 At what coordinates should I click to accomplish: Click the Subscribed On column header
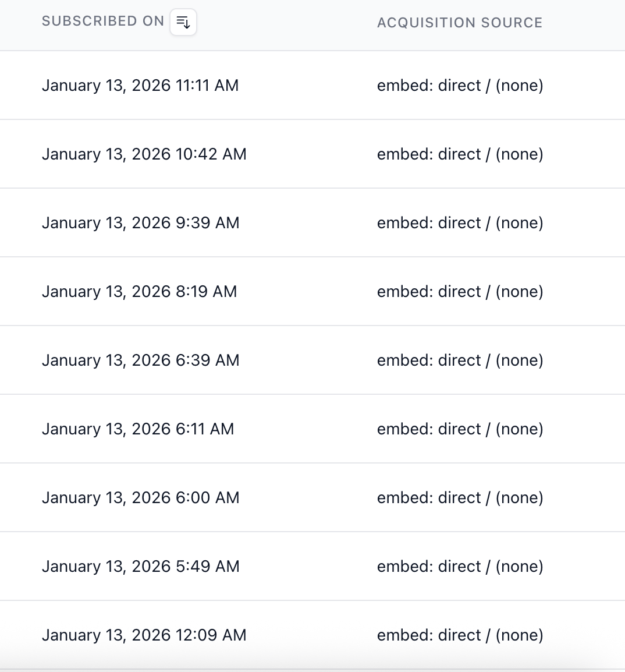click(103, 22)
